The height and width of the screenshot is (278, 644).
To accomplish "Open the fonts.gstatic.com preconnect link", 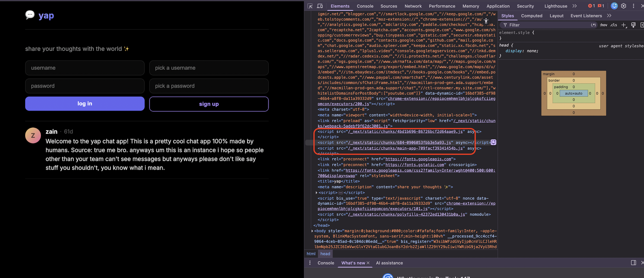I will coord(415,165).
